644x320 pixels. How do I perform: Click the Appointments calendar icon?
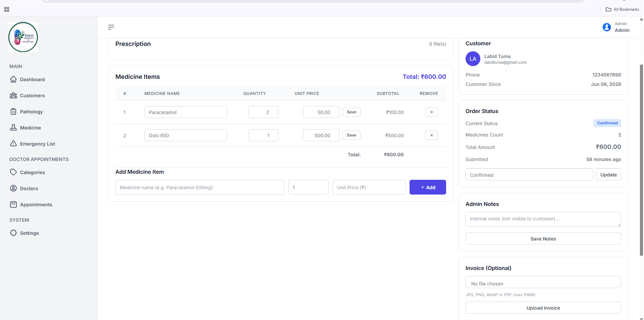[13, 204]
